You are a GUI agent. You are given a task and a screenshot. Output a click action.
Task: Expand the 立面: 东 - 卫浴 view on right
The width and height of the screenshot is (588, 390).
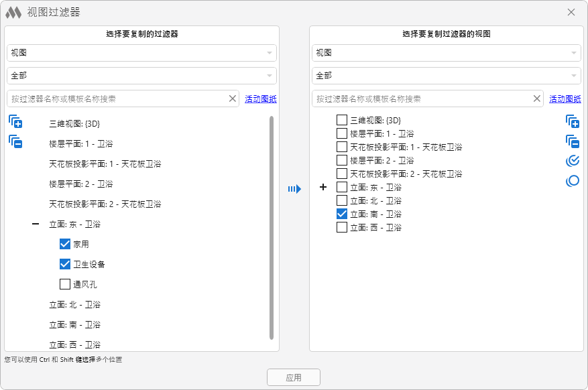point(323,187)
